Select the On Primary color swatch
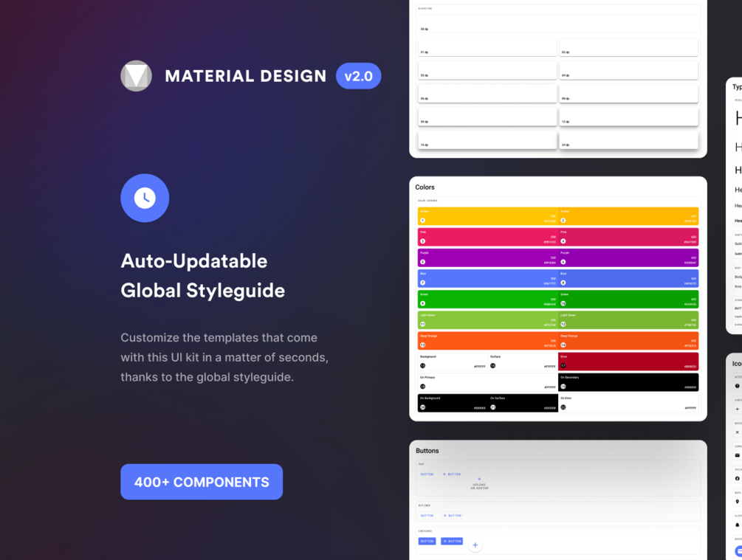 (x=488, y=383)
